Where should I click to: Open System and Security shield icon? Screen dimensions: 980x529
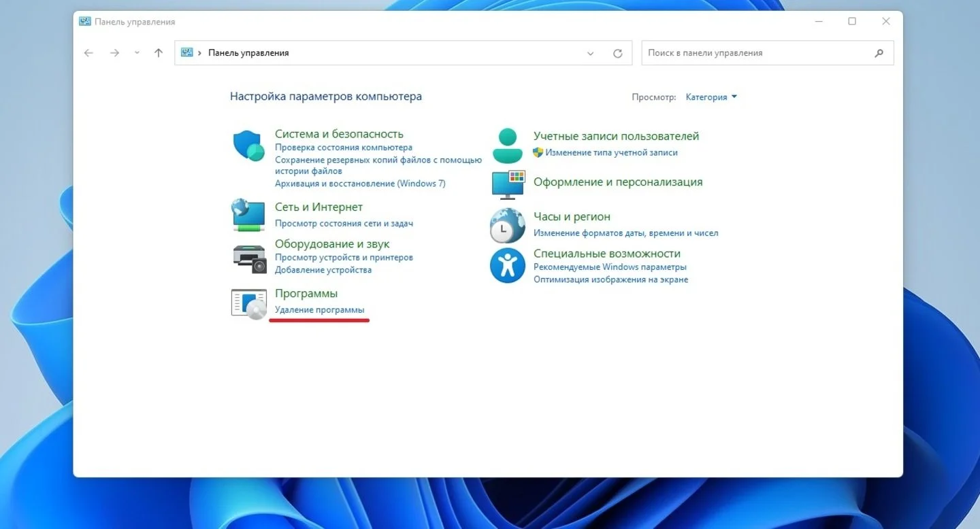click(x=248, y=146)
